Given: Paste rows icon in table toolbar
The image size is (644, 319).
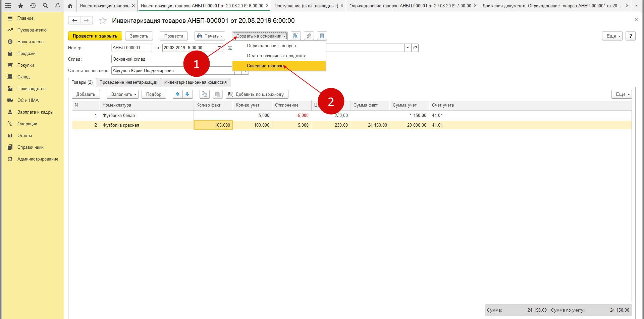Looking at the screenshot, I should pyautogui.click(x=218, y=94).
